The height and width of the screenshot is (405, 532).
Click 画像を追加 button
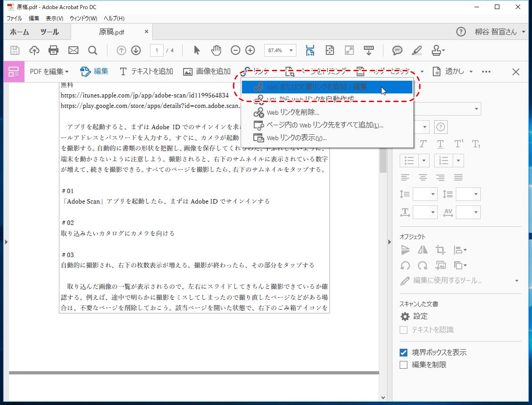coord(207,72)
